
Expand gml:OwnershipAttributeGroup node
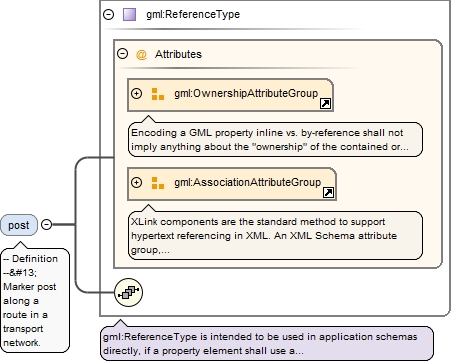(x=136, y=94)
